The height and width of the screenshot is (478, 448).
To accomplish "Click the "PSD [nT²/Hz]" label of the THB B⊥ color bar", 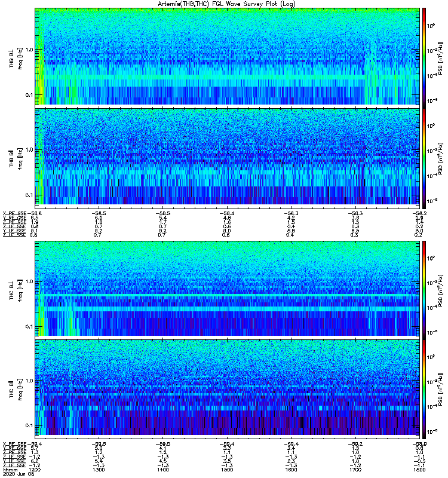I will pos(440,58).
